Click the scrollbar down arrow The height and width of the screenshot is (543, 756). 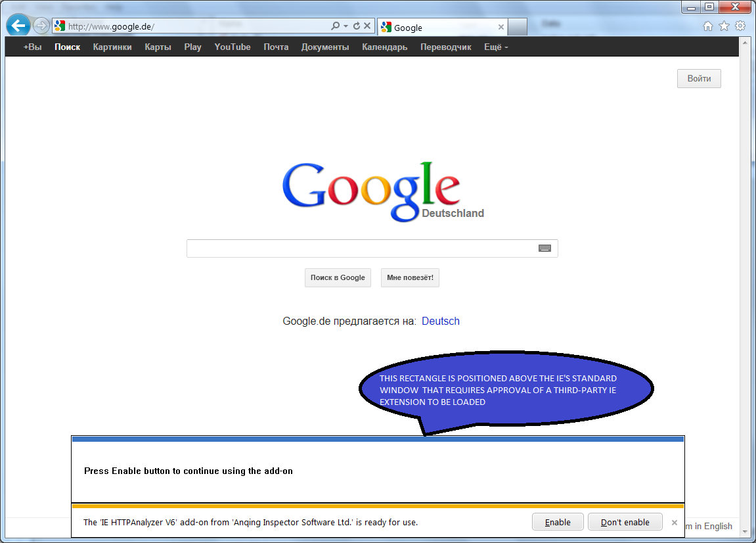pos(745,531)
